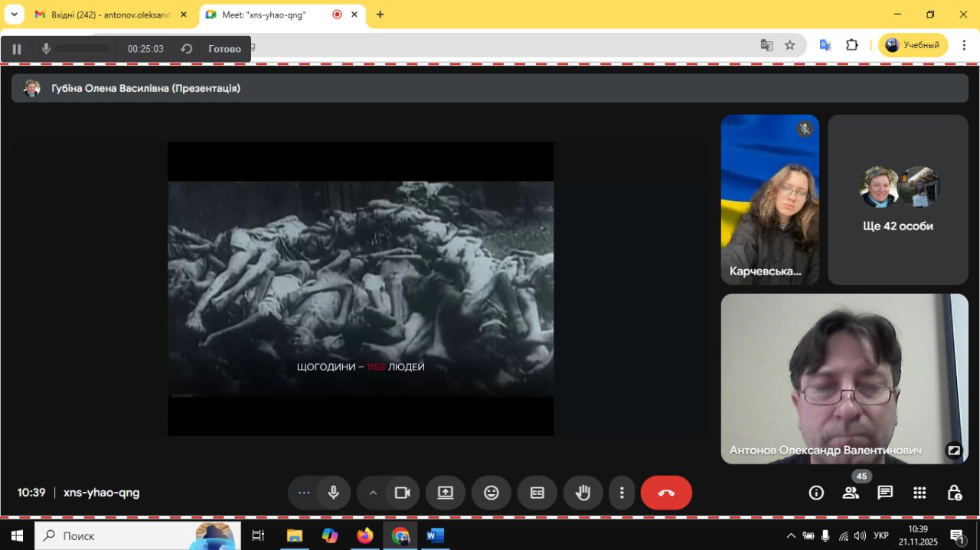Show the participants list
This screenshot has width=980, height=550.
(x=851, y=493)
